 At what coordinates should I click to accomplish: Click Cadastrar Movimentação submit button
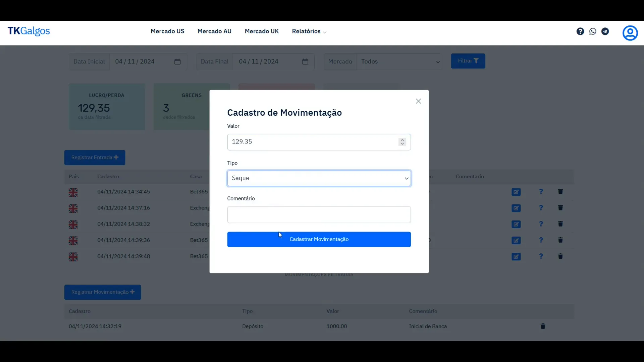319,239
